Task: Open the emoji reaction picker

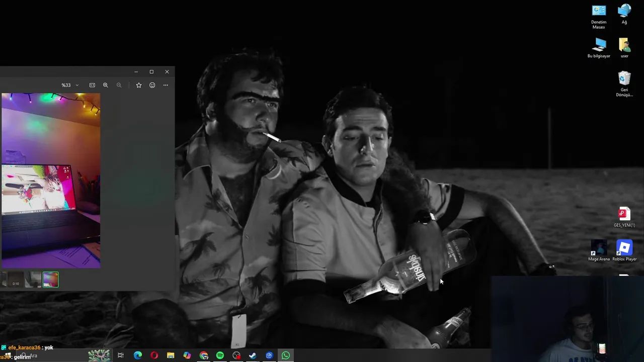Action: click(152, 85)
